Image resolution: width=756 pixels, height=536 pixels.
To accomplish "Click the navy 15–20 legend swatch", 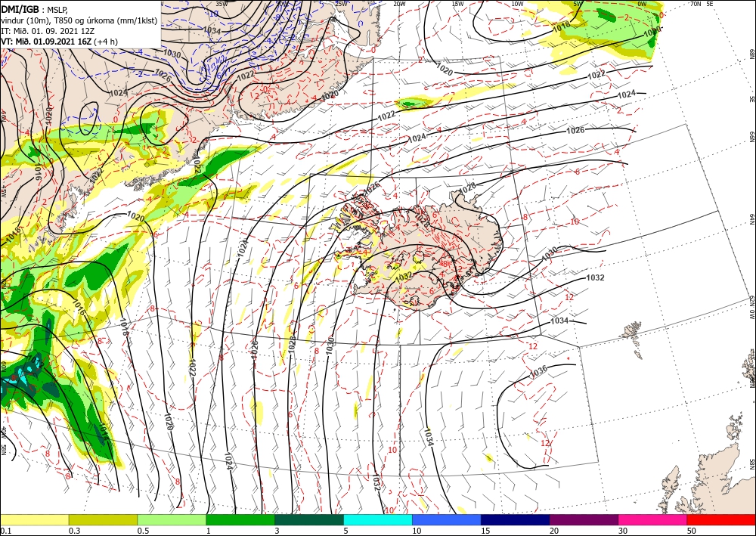I will (516, 519).
